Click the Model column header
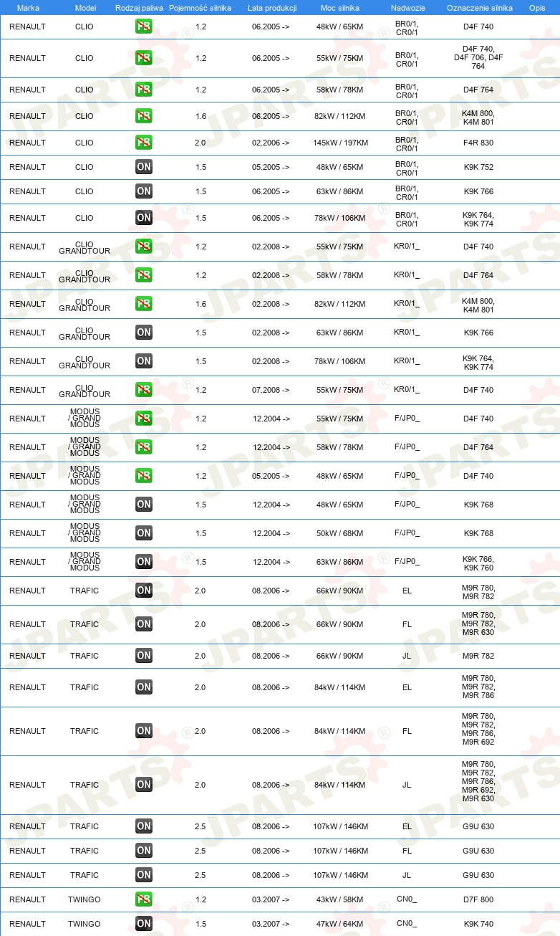560x936 pixels. [x=85, y=8]
